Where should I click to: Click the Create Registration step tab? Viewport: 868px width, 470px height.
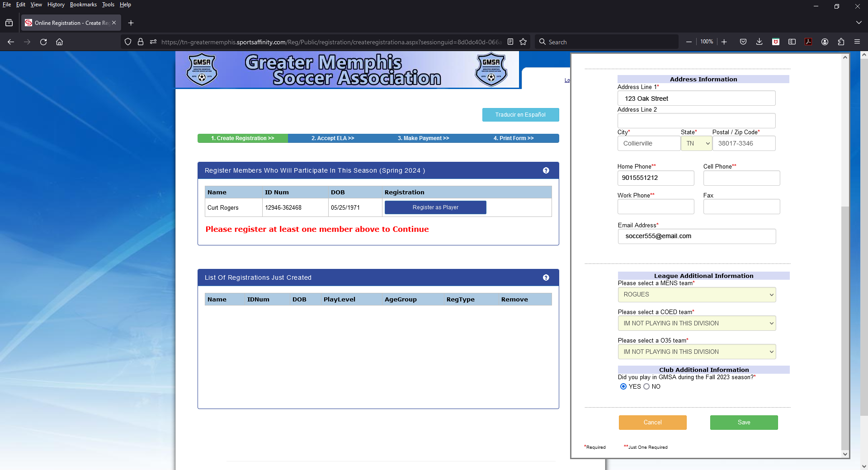[x=243, y=138]
